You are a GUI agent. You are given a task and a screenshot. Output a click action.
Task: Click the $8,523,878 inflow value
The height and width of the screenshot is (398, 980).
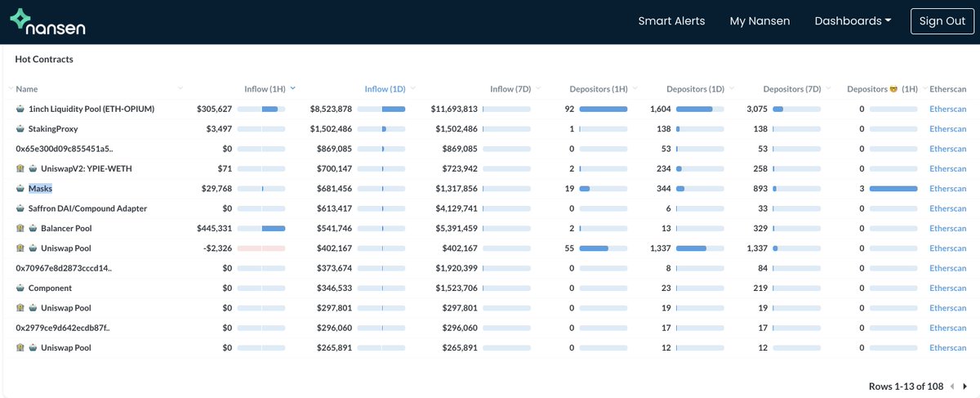331,109
